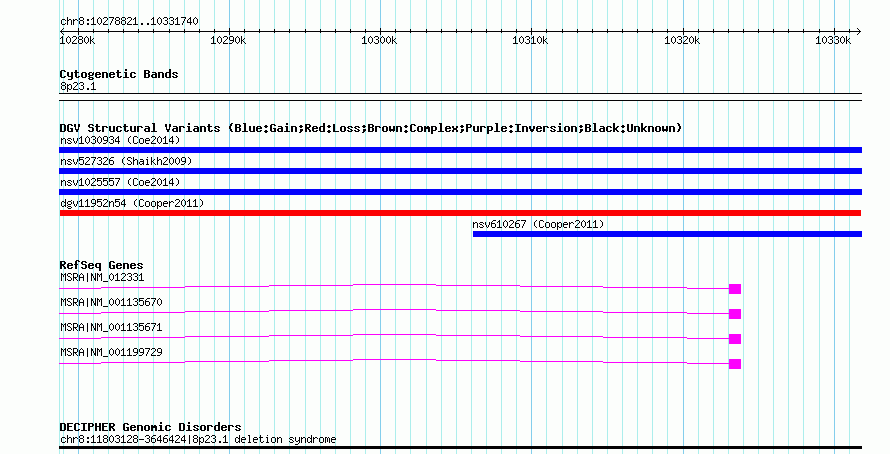The width and height of the screenshot is (890, 454).
Task: Click the 10300k ruler tick label
Action: coord(379,41)
